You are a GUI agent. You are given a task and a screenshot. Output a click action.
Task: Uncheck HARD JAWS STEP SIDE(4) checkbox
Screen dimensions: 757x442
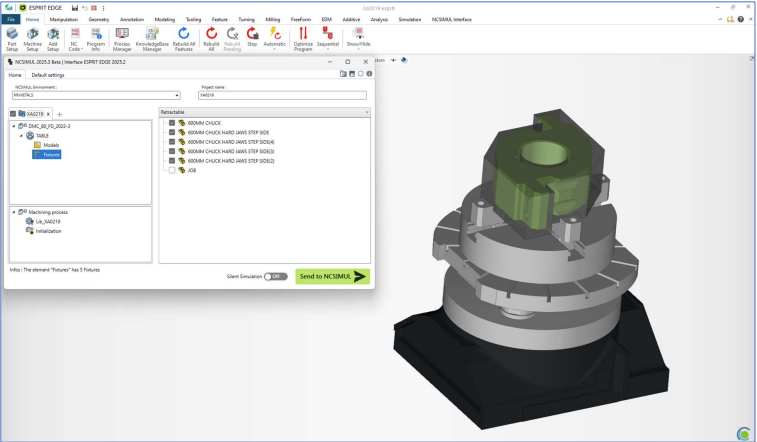point(172,142)
